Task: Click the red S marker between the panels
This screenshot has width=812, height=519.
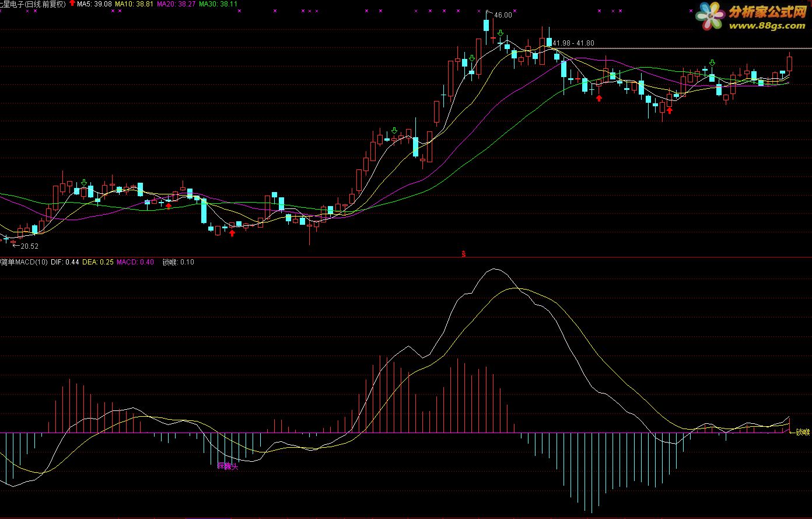Action: [463, 254]
